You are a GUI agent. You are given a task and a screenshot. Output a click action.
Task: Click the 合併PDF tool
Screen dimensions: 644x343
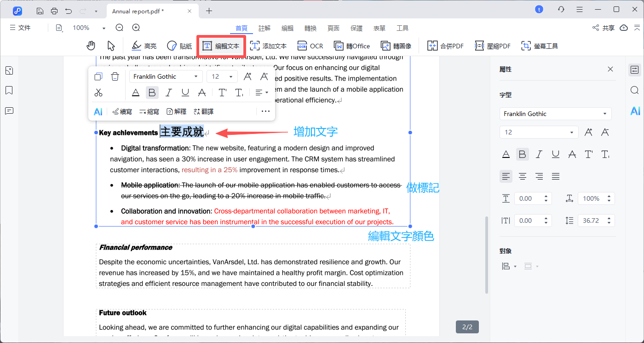[x=445, y=46]
